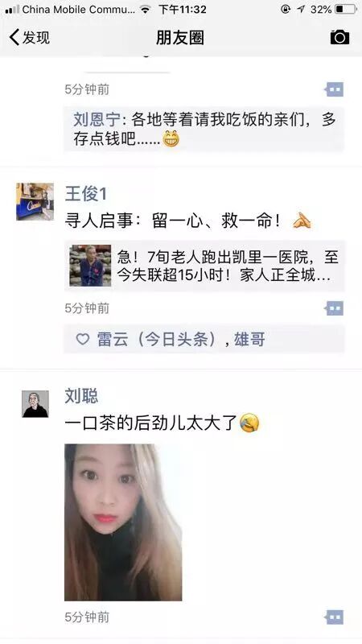Open the user name 刘聪

pos(81,396)
